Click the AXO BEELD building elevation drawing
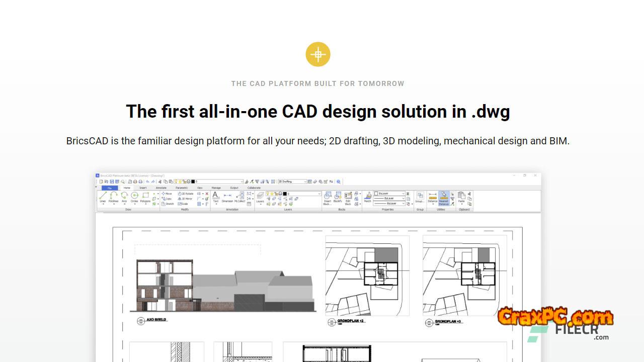Image resolution: width=644 pixels, height=362 pixels. (225, 285)
